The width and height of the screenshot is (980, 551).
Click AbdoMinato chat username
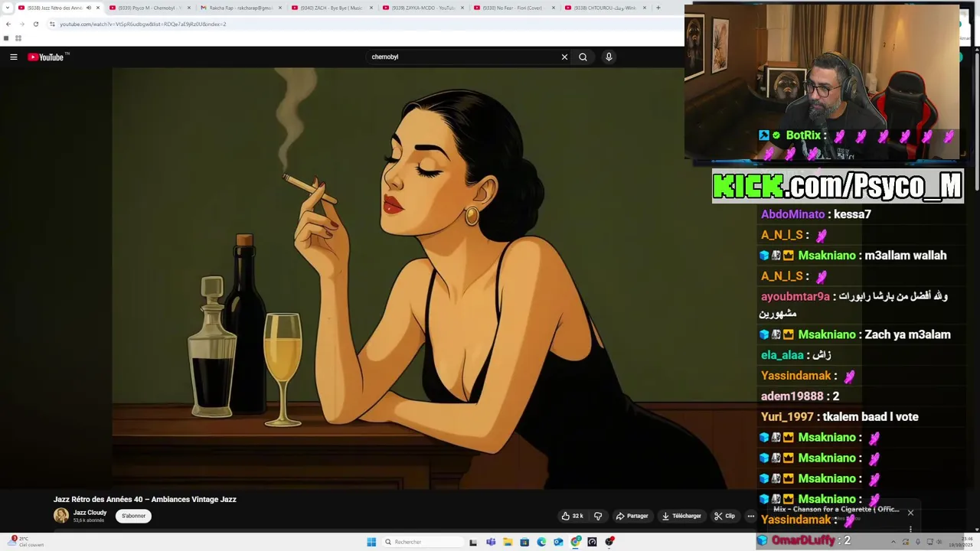click(x=792, y=214)
